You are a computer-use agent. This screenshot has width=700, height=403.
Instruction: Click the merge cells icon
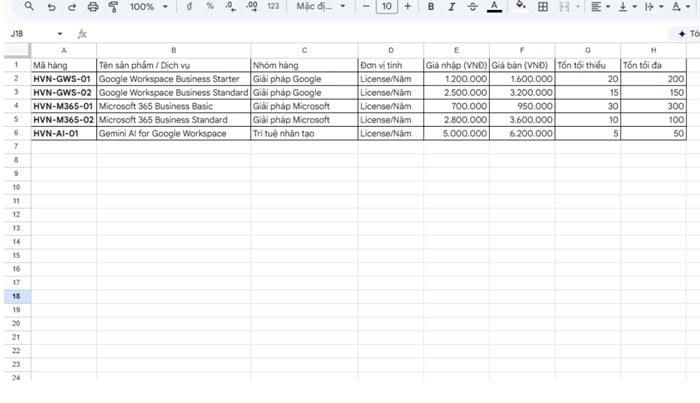(x=565, y=7)
